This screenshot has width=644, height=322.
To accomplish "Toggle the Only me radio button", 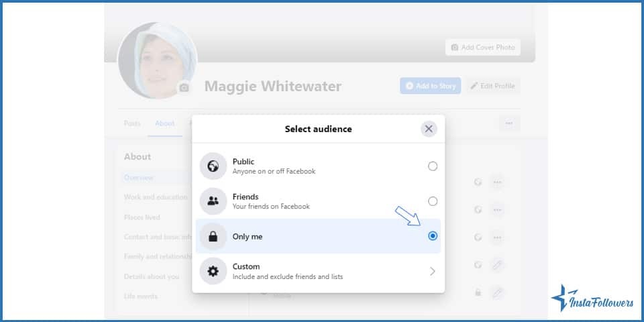I will click(433, 235).
